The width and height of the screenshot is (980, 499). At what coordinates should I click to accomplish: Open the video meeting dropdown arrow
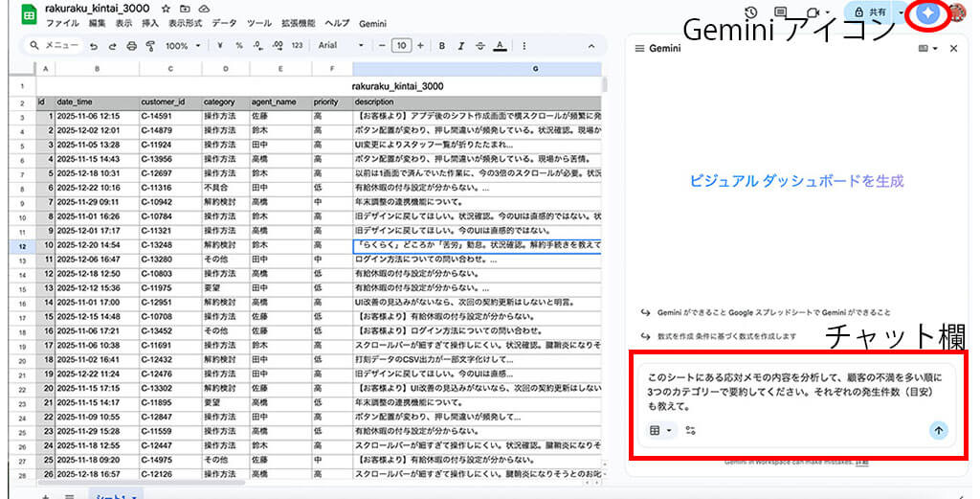click(x=828, y=12)
